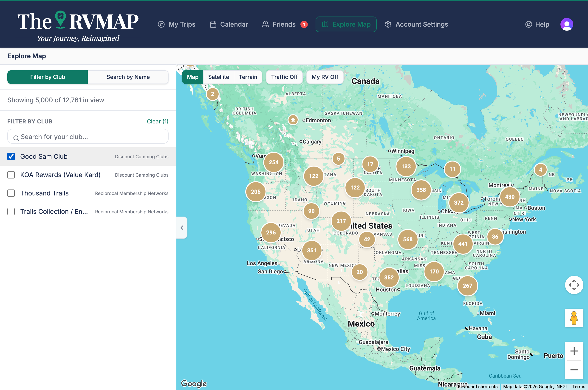Open the 2 cluster in British Columbia
The height and width of the screenshot is (390, 588).
(212, 94)
